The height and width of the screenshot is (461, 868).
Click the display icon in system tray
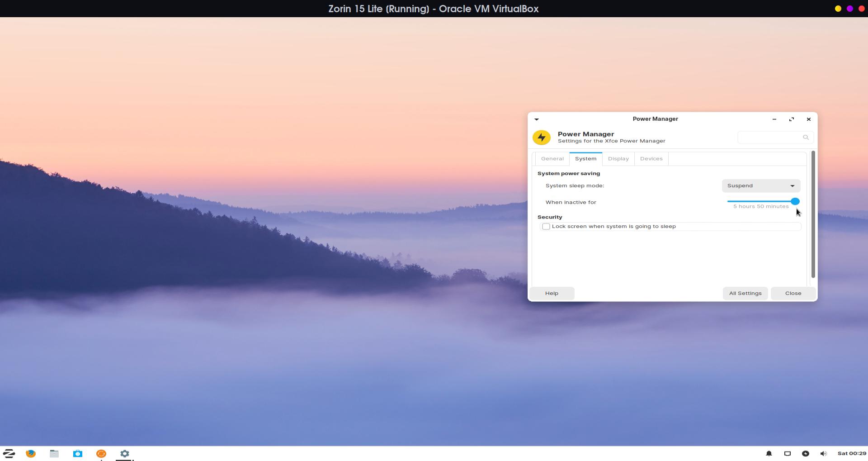click(x=787, y=453)
